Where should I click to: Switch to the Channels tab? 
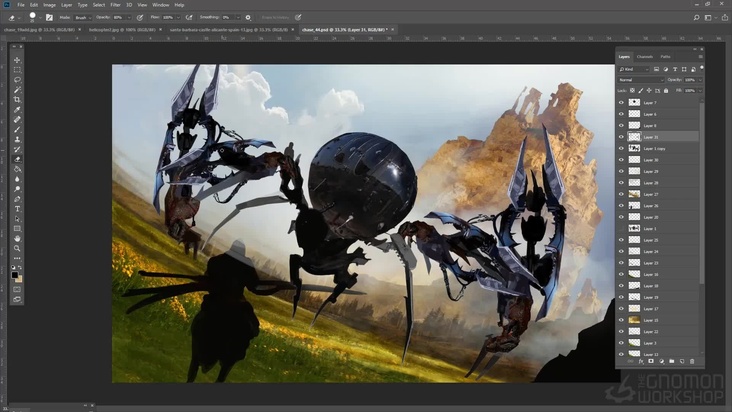pos(645,56)
